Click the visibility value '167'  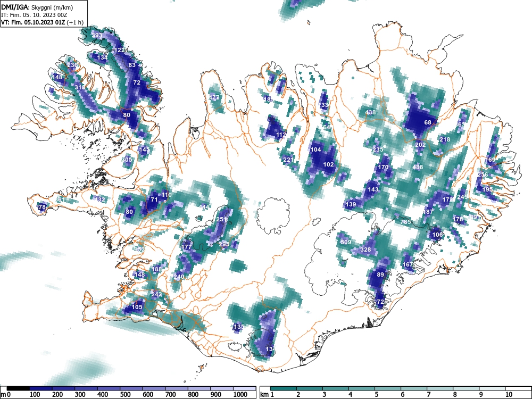click(x=408, y=264)
